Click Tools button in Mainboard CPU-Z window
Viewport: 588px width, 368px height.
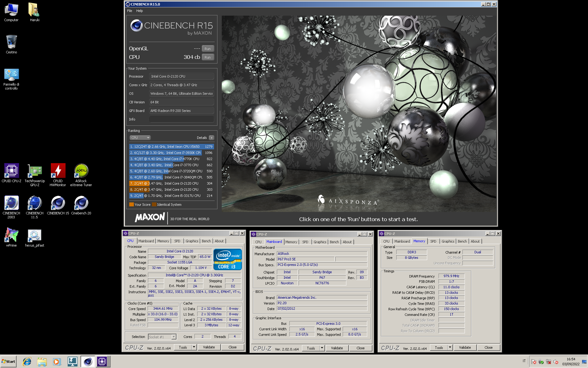pos(311,348)
